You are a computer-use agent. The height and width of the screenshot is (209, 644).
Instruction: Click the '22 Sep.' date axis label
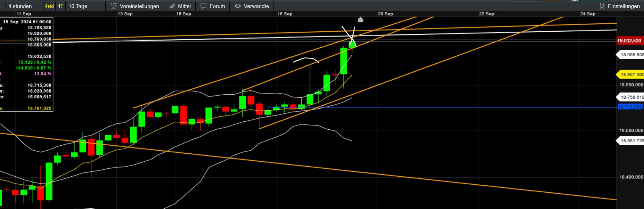487,14
